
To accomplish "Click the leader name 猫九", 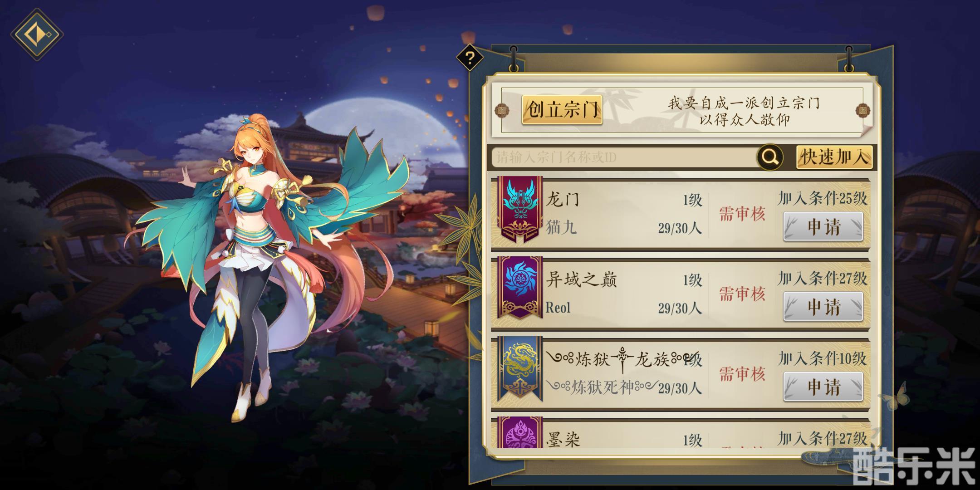I will [x=561, y=227].
